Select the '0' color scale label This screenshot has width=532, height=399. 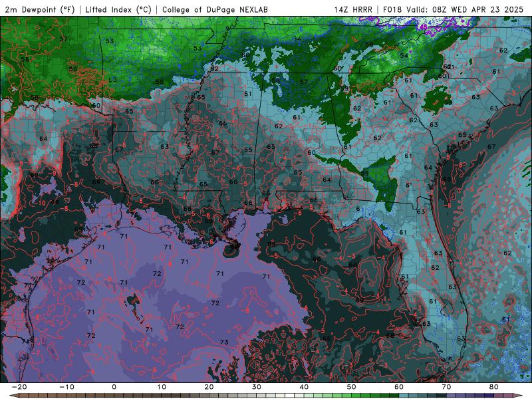[x=114, y=387]
